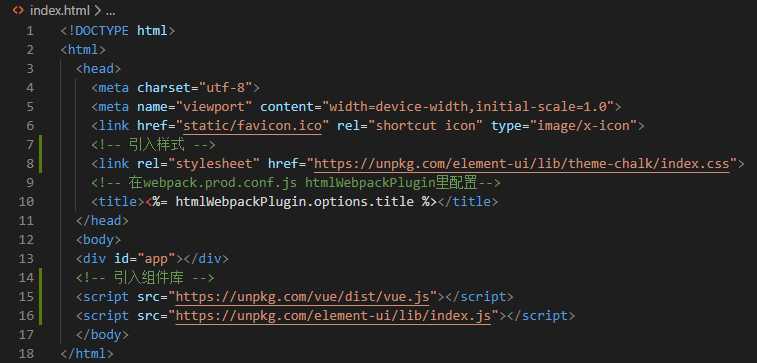Click line number 10 in gutter

point(27,202)
